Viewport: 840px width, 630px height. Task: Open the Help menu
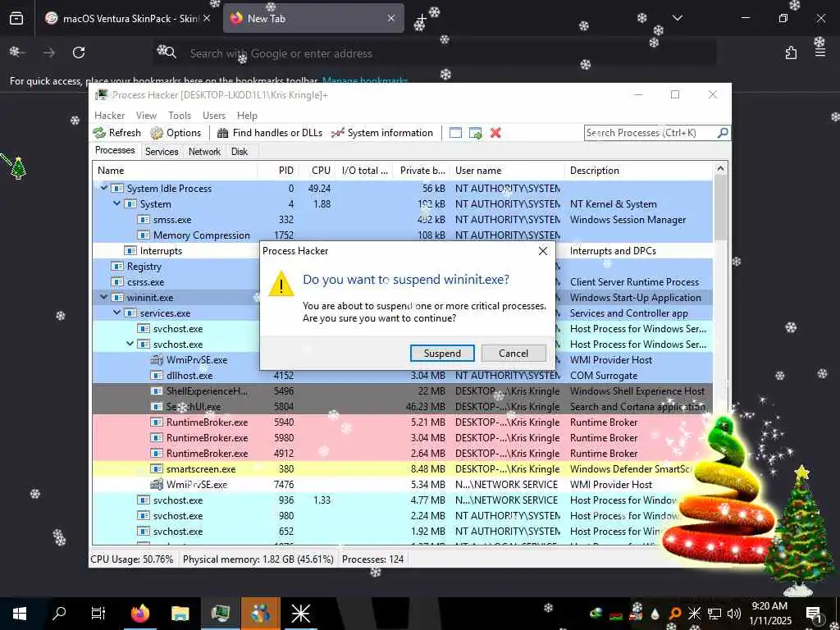(247, 115)
